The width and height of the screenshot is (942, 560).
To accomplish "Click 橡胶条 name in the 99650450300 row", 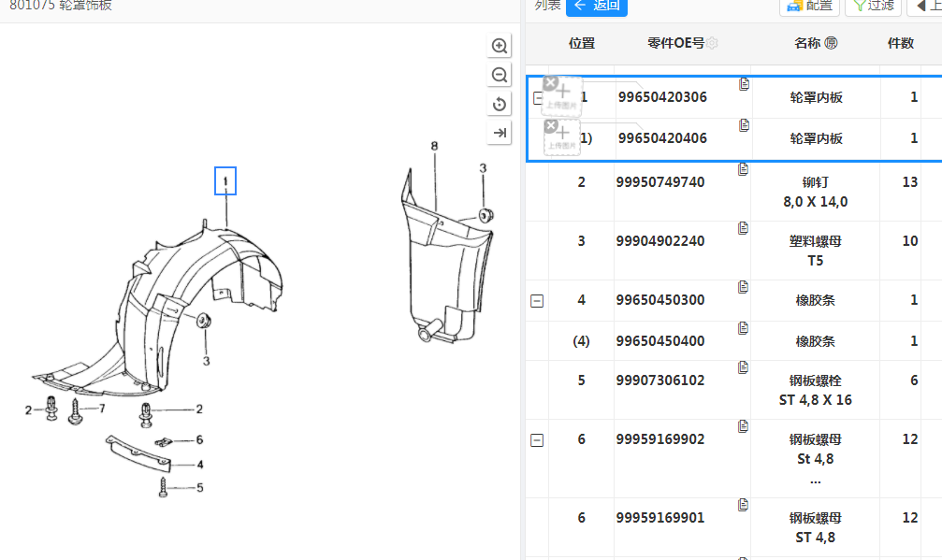I will coord(815,300).
